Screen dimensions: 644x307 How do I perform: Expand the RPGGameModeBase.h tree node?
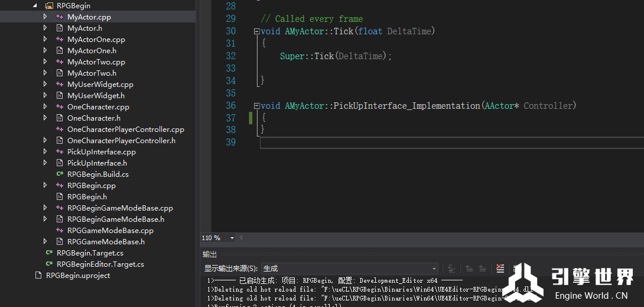[45, 242]
